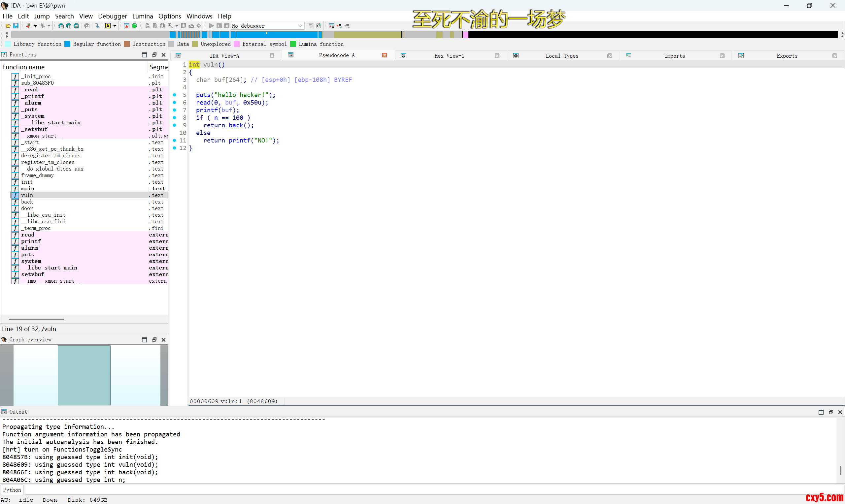Image resolution: width=845 pixels, height=504 pixels.
Task: Switch to the Hex View-1 tab
Action: tap(449, 56)
